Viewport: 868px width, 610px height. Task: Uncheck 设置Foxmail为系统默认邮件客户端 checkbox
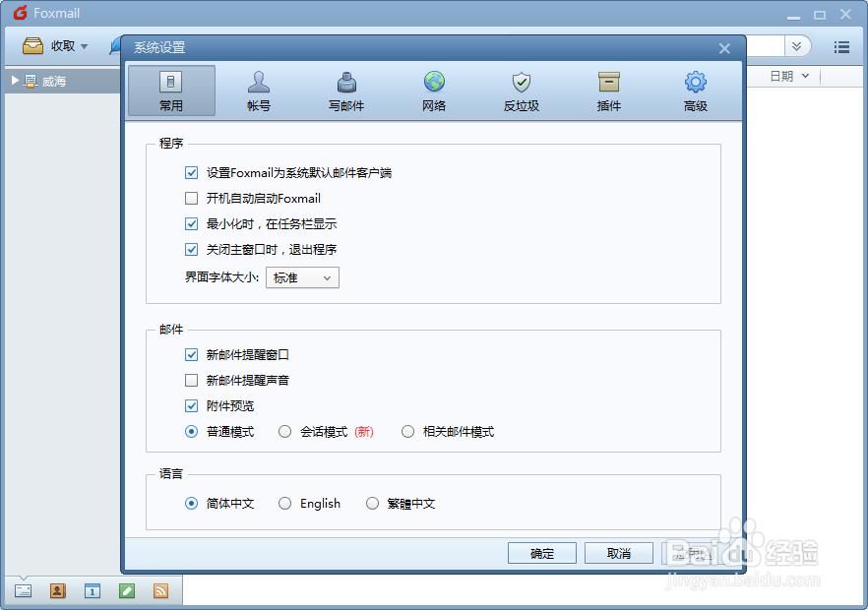[x=192, y=173]
